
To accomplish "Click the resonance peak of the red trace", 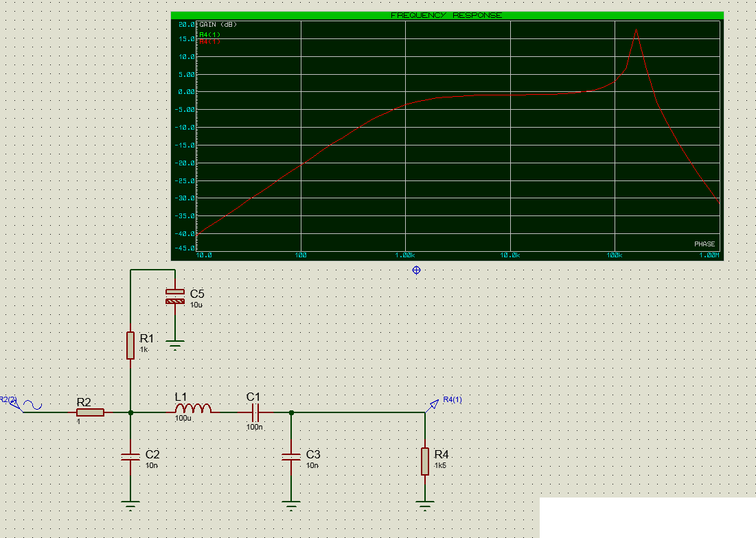I will [636, 30].
